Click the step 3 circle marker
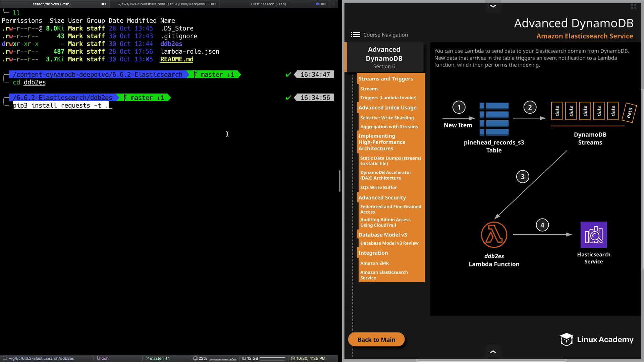This screenshot has width=644, height=362. coord(522,177)
